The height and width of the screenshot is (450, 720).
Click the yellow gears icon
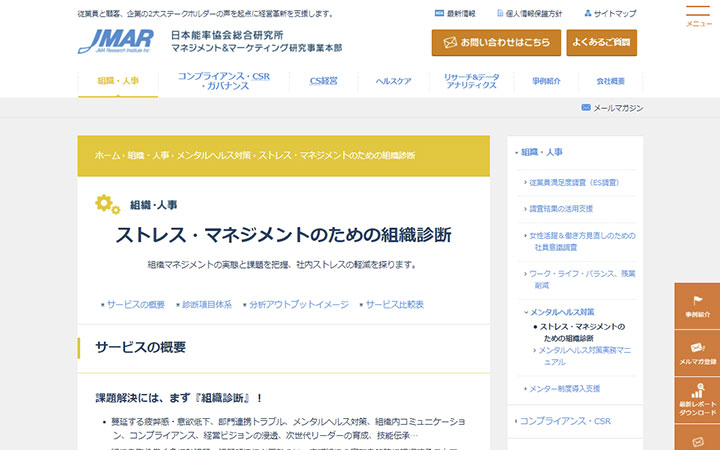pos(107,204)
